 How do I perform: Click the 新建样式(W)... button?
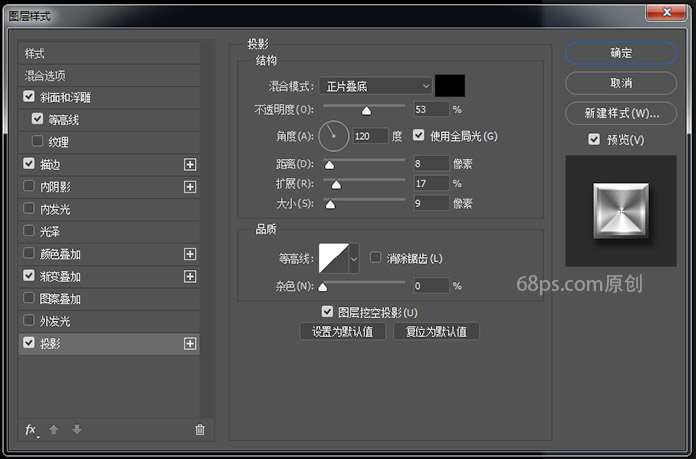point(621,113)
